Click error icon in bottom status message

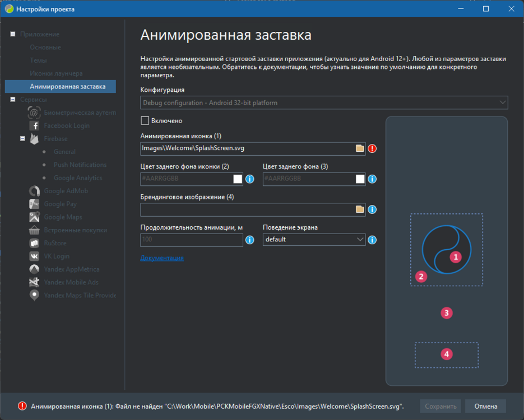[x=22, y=406]
